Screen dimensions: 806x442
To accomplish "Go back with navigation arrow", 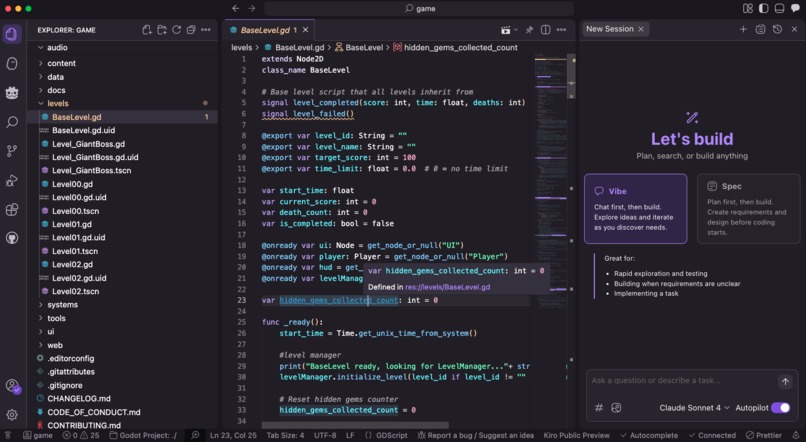I will (235, 8).
